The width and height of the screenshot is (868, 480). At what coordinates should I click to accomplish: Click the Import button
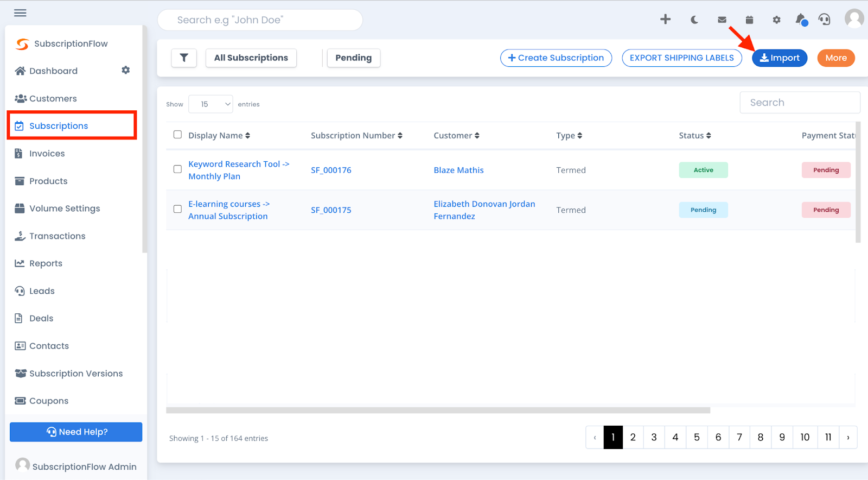780,58
